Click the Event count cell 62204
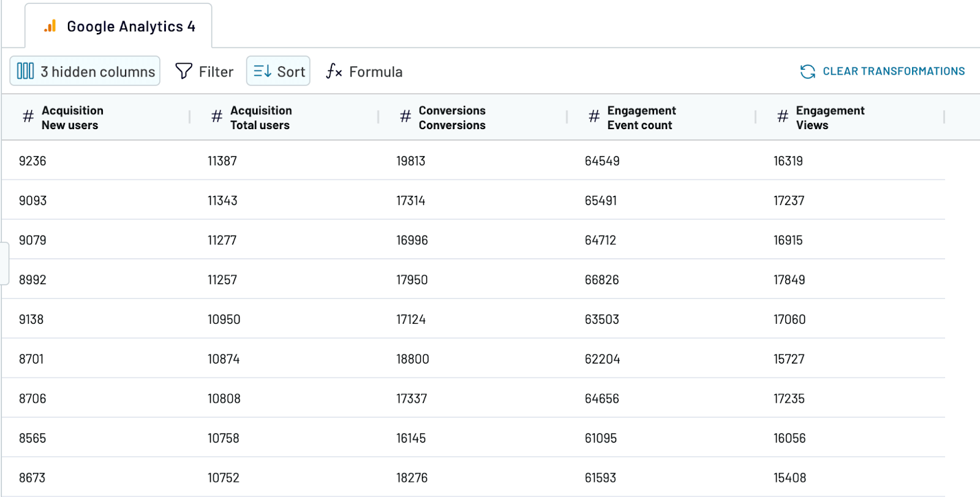 (603, 359)
